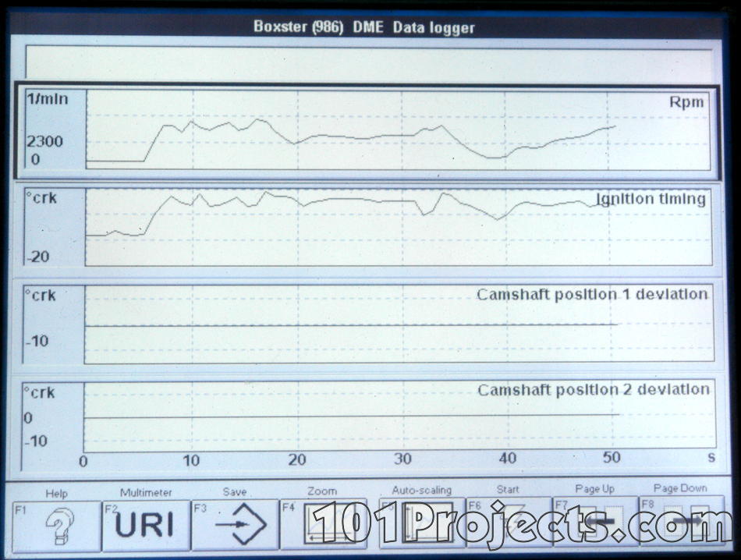Click the '30' mark on the time axis

(x=403, y=459)
